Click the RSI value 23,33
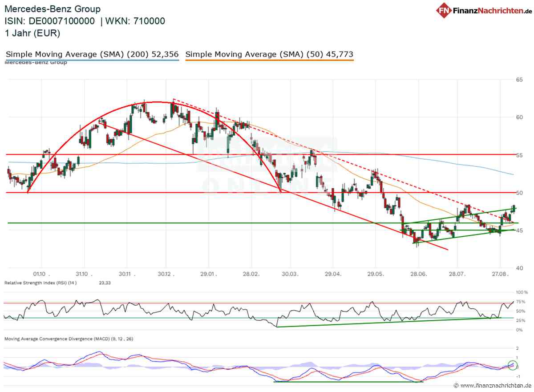534x392 pixels. pos(105,283)
